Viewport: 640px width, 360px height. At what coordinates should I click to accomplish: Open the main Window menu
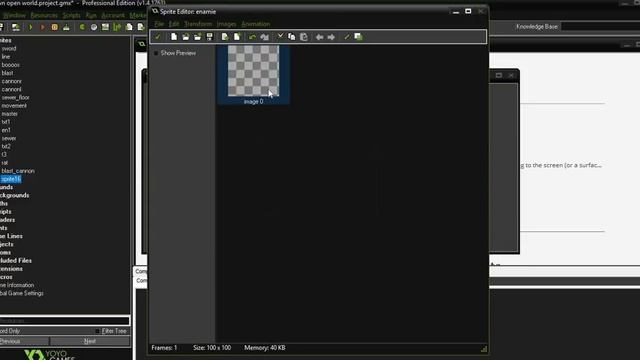[14, 15]
